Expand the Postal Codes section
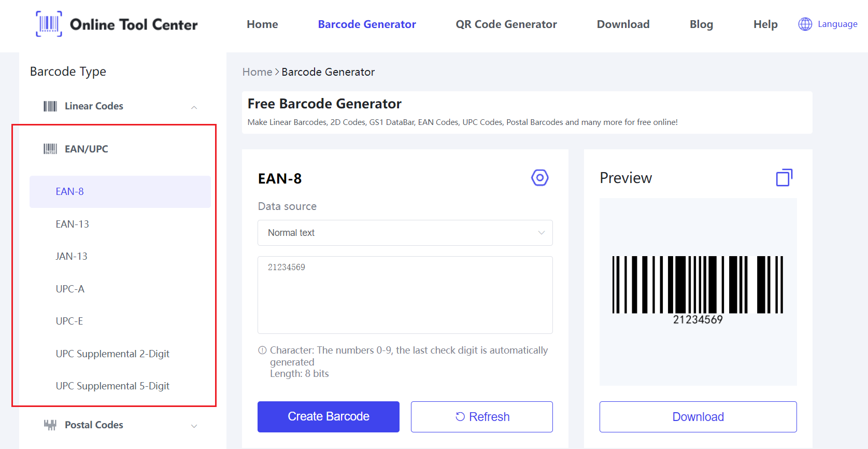 [x=194, y=426]
